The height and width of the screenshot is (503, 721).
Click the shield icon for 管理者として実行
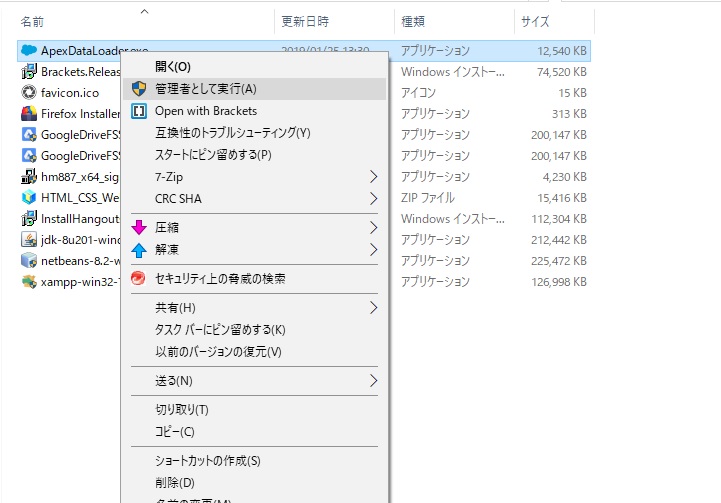pyautogui.click(x=139, y=89)
